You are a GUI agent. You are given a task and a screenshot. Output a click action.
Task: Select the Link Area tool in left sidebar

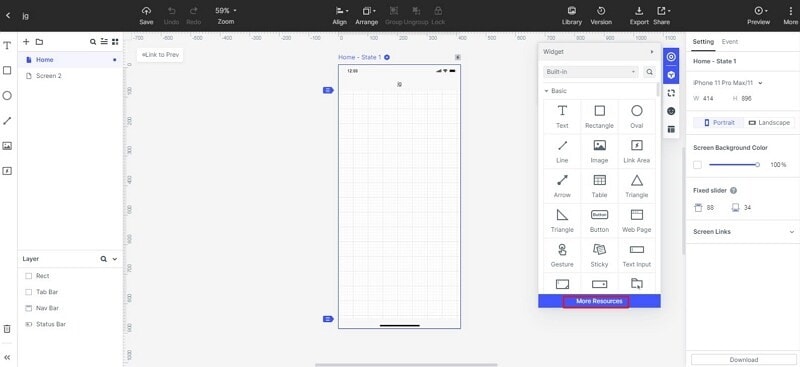pyautogui.click(x=7, y=171)
